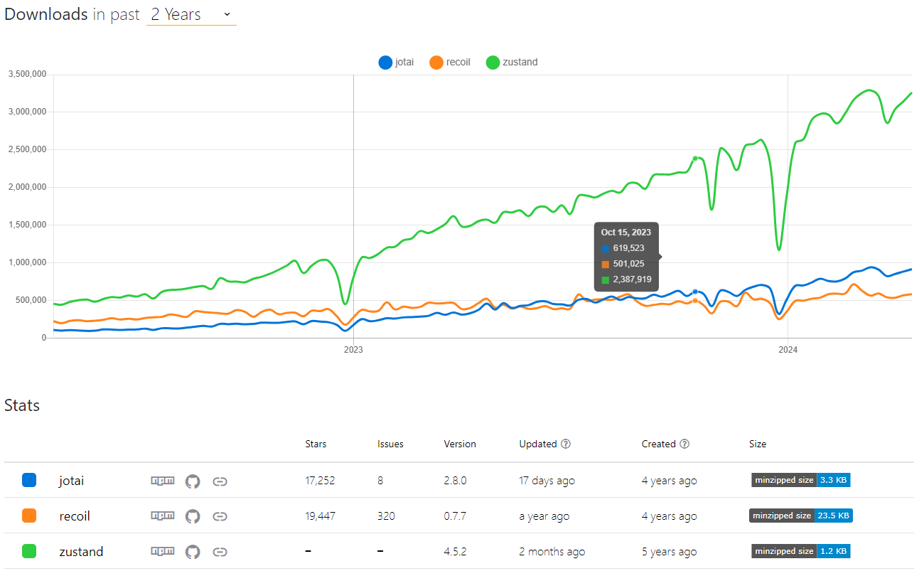Viewport: 924px width, 571px height.
Task: Toggle recoil series in chart legend
Action: (x=450, y=62)
